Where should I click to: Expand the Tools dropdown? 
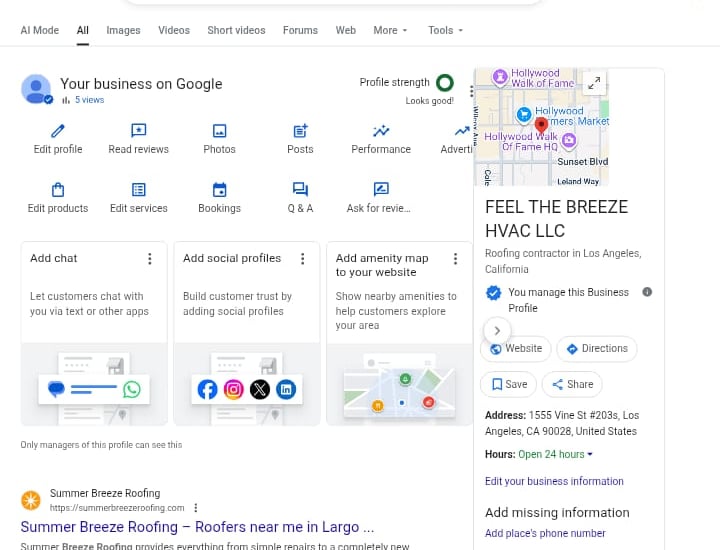pos(445,30)
